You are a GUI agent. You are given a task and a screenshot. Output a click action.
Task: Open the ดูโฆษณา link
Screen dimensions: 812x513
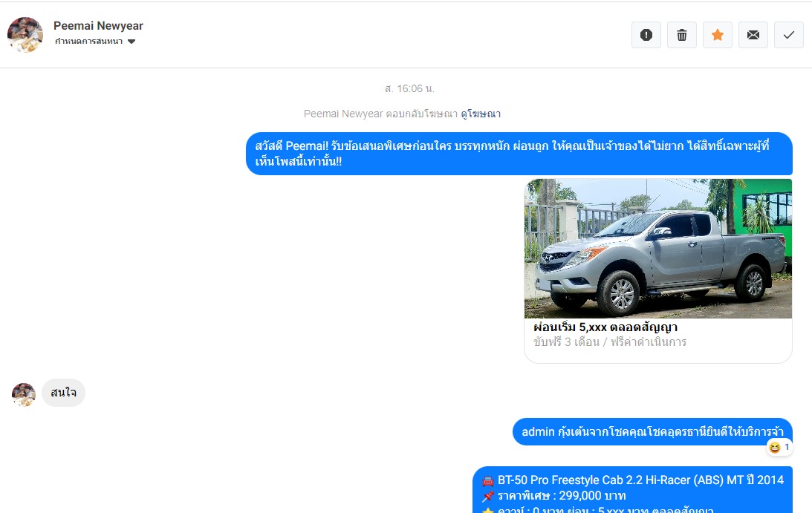481,114
